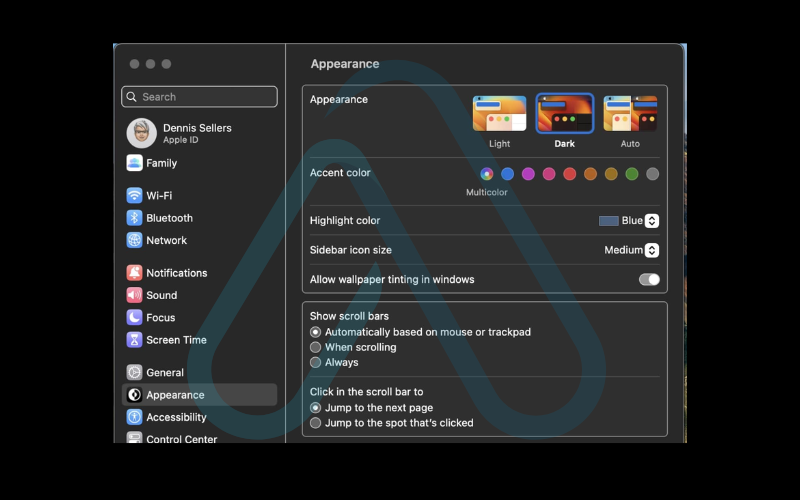
Task: Click Dennis Sellers' avatar picture
Action: click(141, 133)
